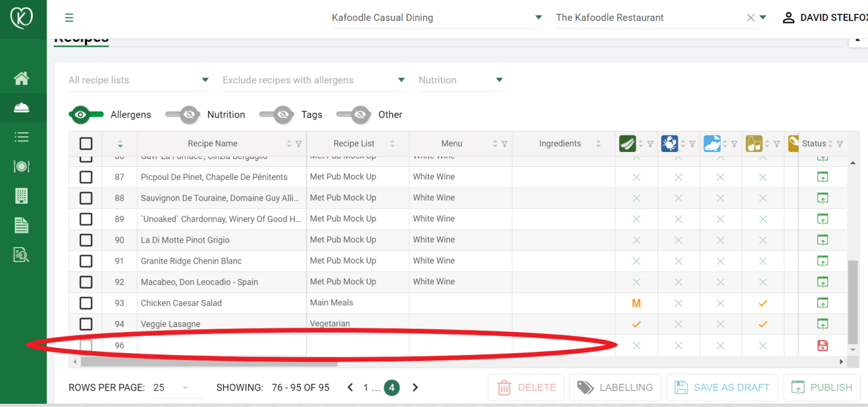Clear The Kafoodle Restaurant selection with the X
The width and height of the screenshot is (868, 407).
pyautogui.click(x=751, y=18)
